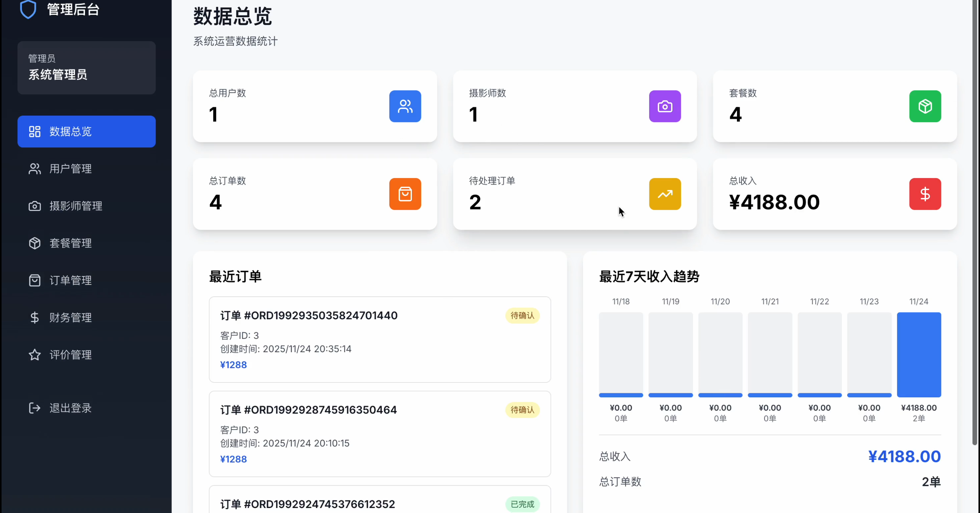This screenshot has width=980, height=513.
Task: Click the star icon beside 评价管理
Action: pyautogui.click(x=34, y=355)
